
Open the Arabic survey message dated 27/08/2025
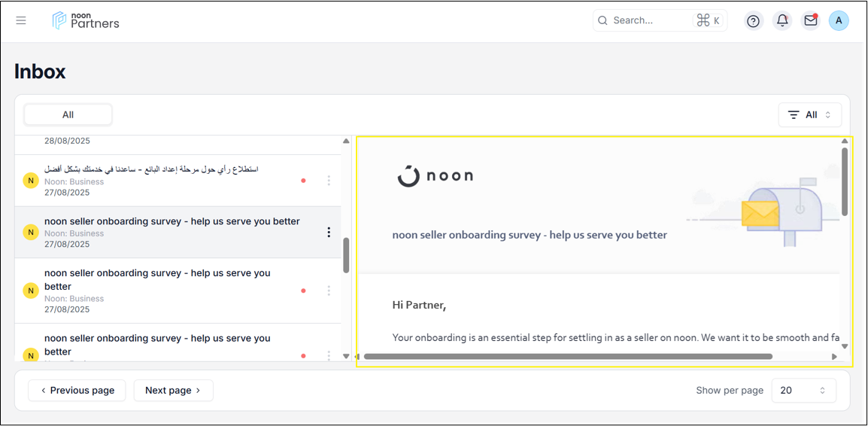coord(178,181)
